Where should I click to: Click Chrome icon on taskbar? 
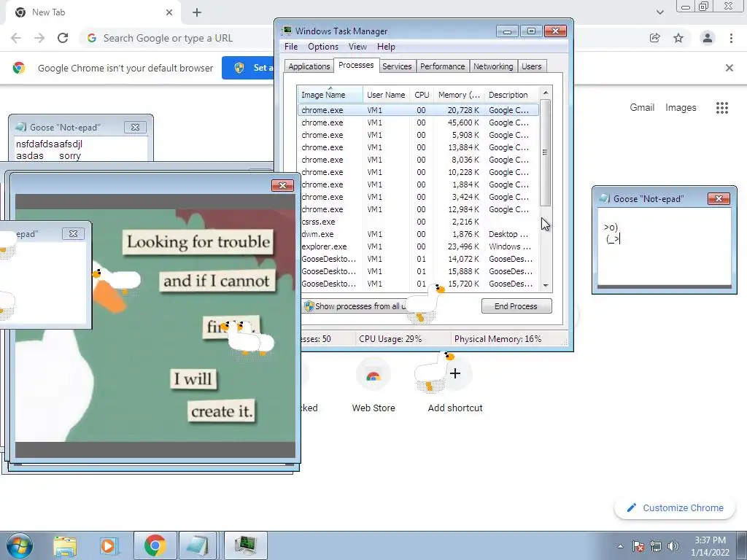[x=155, y=545]
